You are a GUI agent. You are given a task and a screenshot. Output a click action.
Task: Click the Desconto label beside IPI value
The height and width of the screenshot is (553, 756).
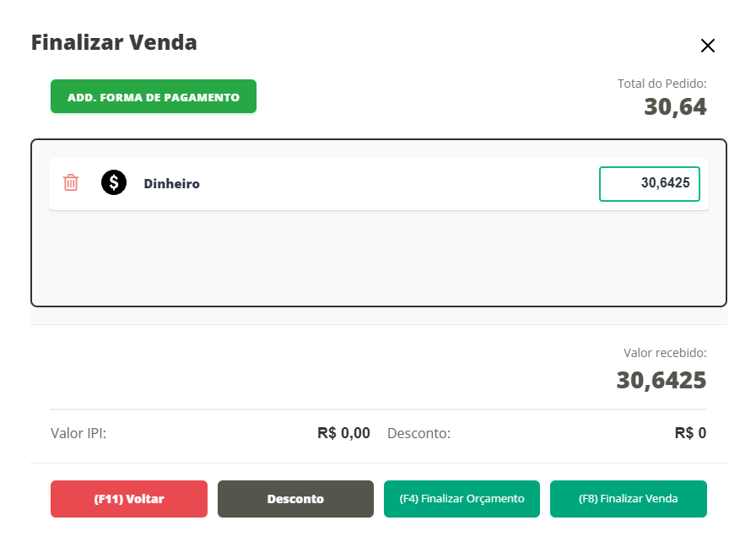418,434
